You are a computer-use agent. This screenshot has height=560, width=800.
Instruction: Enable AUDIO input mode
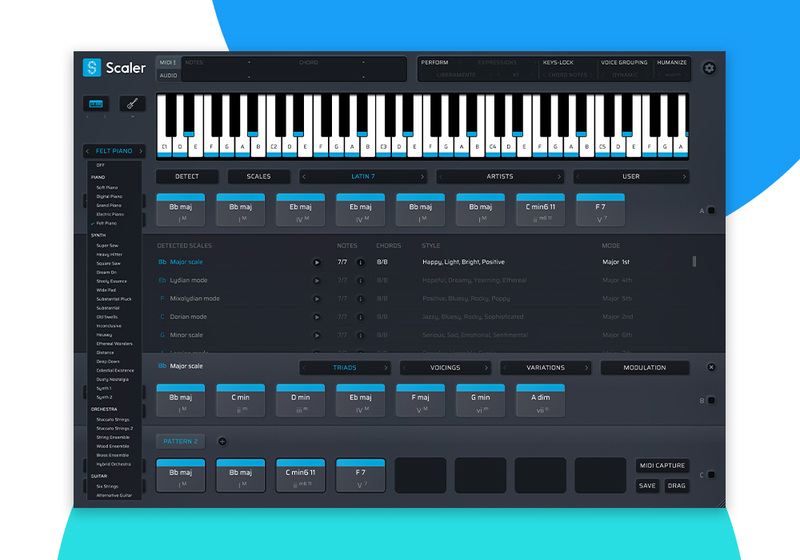click(168, 75)
